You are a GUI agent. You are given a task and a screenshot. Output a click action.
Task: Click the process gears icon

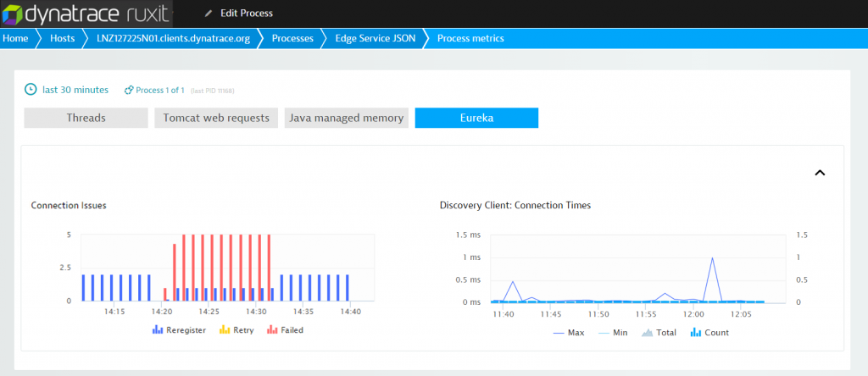(x=129, y=90)
